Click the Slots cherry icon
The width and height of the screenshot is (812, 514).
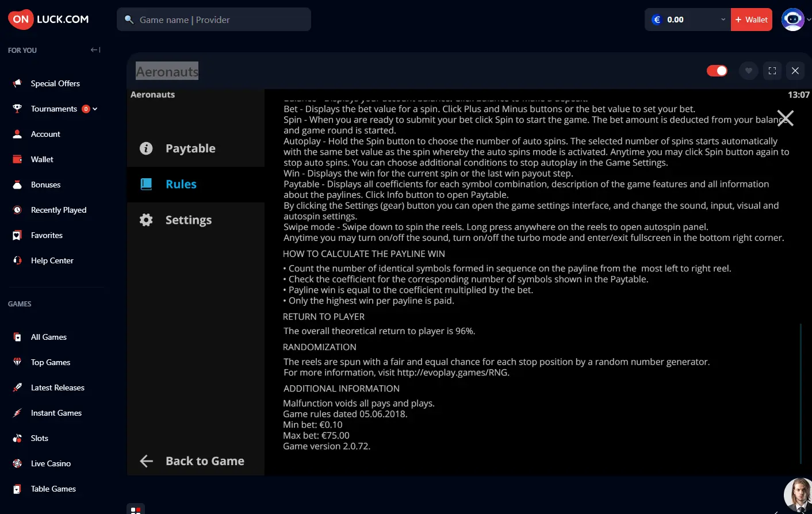(17, 438)
